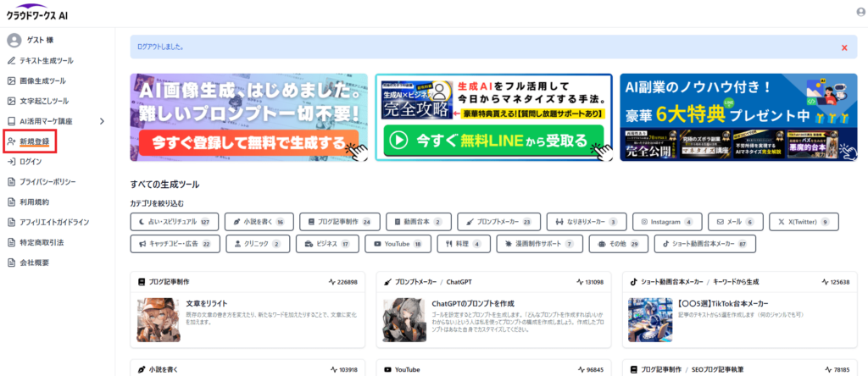Click the document icon beside 会社概要
This screenshot has width=868, height=376.
[x=11, y=262]
